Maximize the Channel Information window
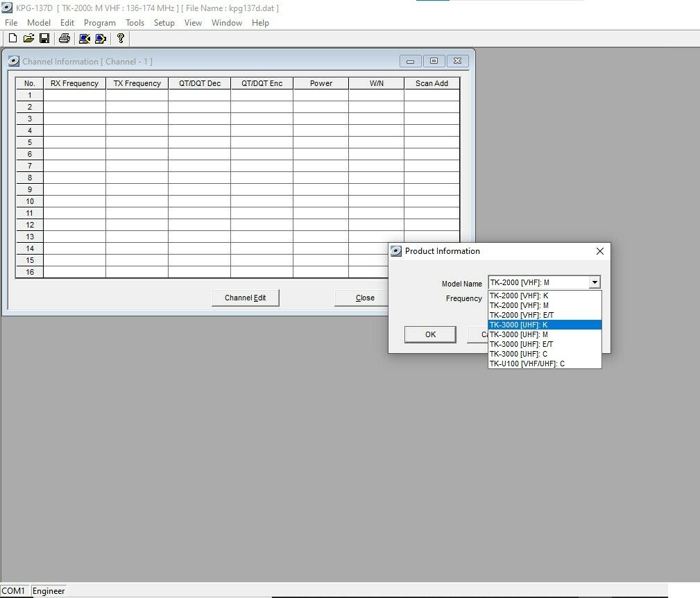Viewport: 700px width, 598px height. pos(434,61)
